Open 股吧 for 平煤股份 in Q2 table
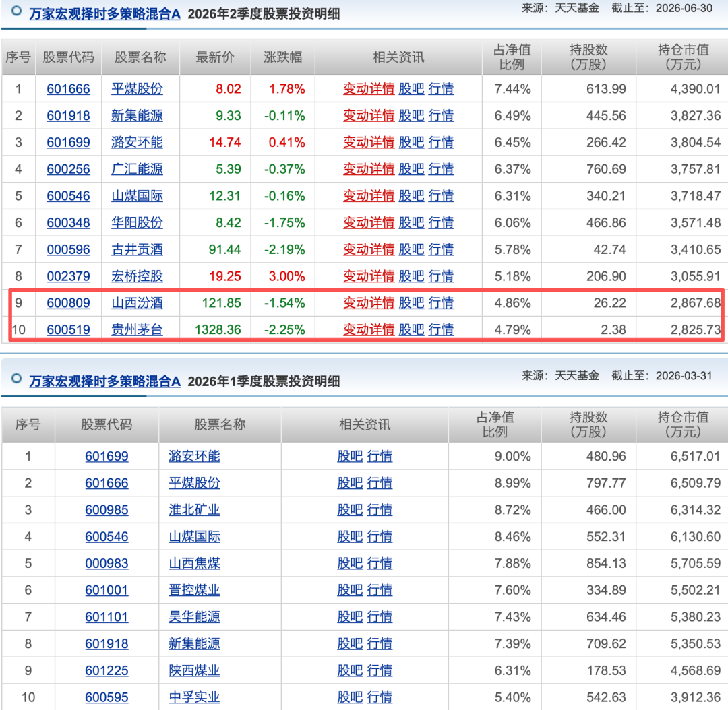 pyautogui.click(x=411, y=89)
